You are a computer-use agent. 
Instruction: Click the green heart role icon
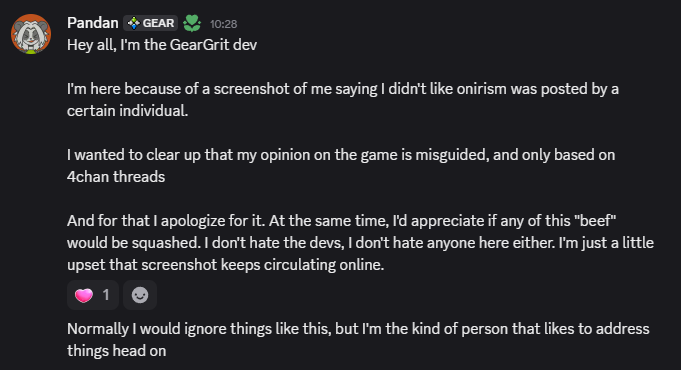[192, 23]
